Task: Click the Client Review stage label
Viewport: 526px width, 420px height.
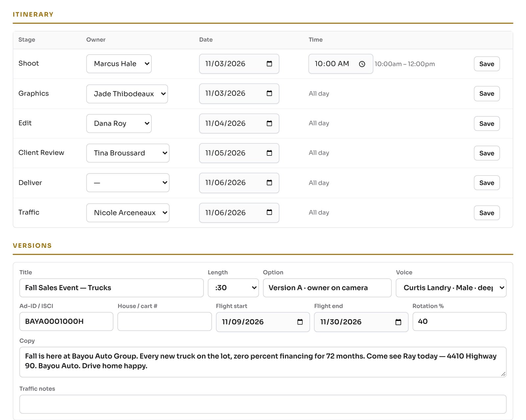Action: click(x=41, y=153)
